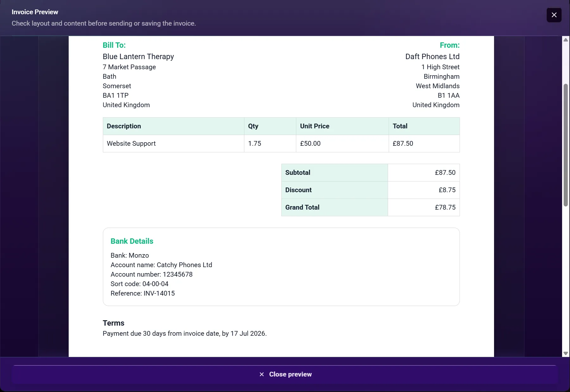Click the Close preview button
Viewport: 570px width, 392px height.
click(x=285, y=374)
